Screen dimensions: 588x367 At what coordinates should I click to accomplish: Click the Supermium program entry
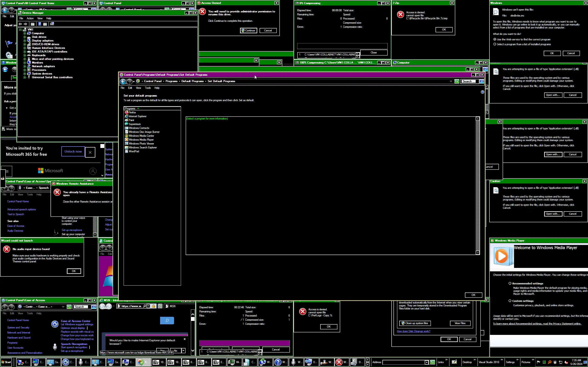coord(134,124)
